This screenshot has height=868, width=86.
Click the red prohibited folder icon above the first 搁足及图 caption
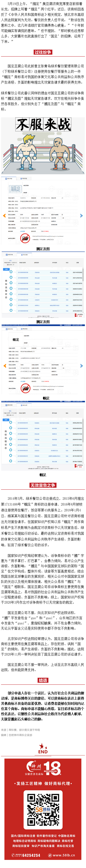25,238
